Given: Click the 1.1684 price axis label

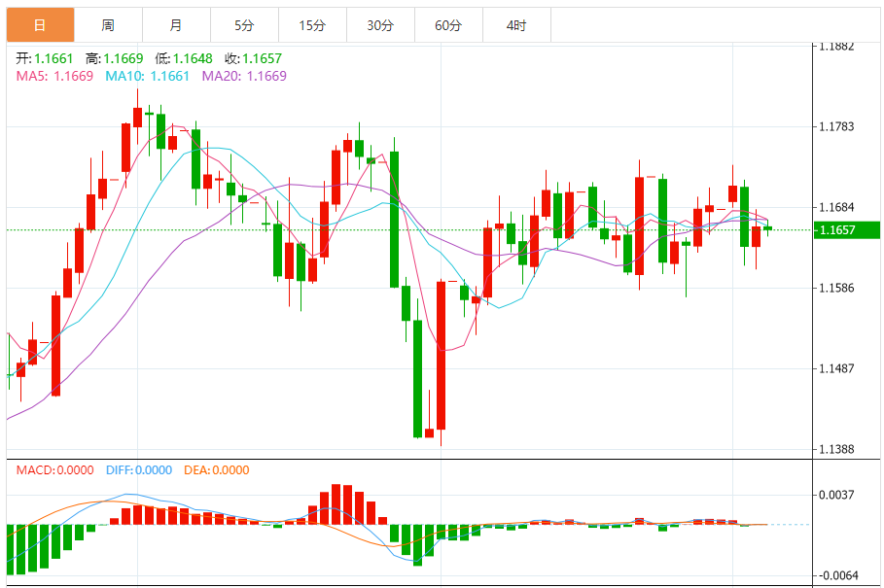Looking at the screenshot, I should (836, 207).
